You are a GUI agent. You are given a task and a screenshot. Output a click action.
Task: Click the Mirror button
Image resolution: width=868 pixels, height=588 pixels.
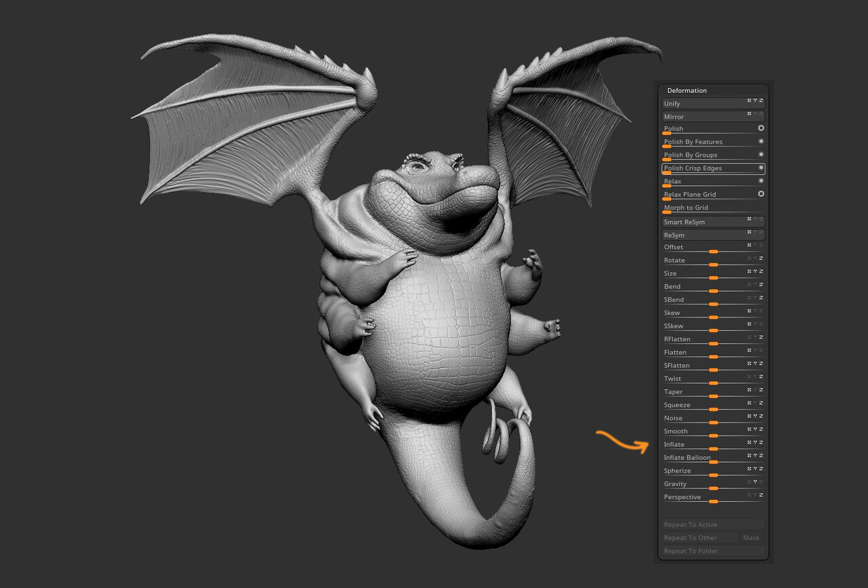(713, 117)
